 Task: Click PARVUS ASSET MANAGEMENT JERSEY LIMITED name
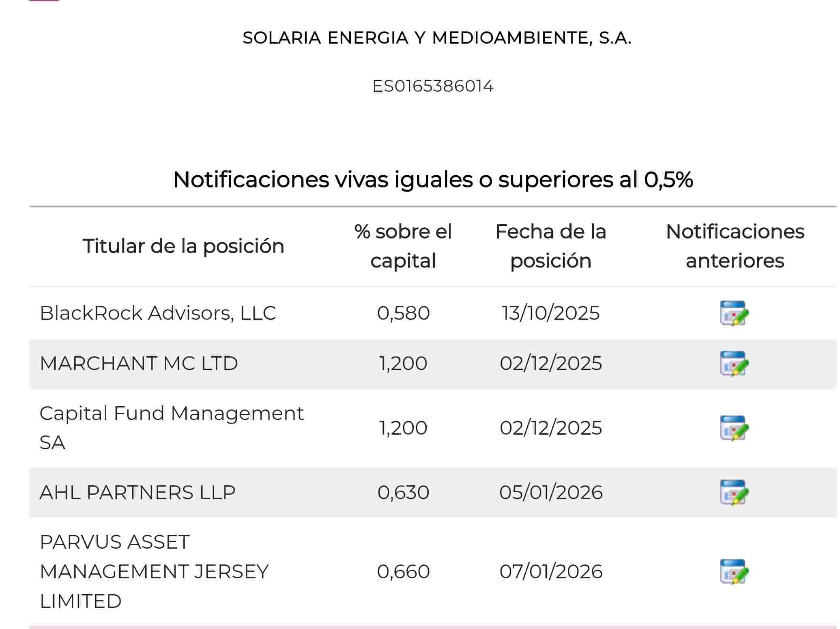pos(154,571)
